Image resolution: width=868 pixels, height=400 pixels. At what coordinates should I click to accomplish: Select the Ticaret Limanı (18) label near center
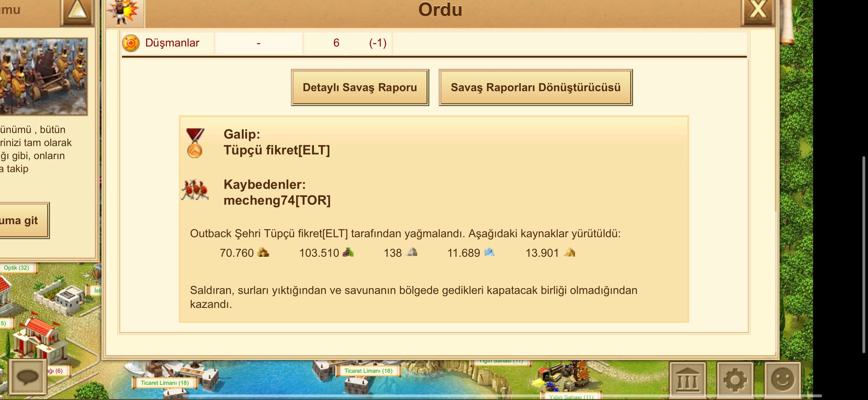pyautogui.click(x=368, y=371)
